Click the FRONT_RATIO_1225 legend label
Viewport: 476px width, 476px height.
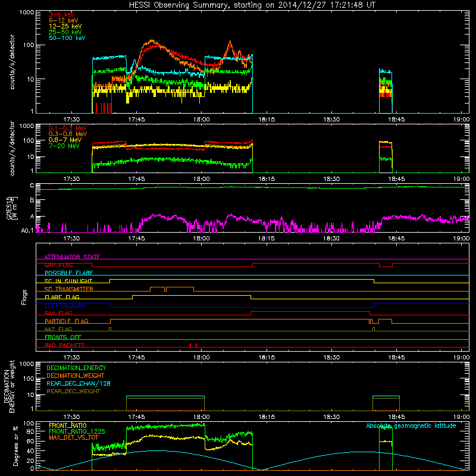pyautogui.click(x=77, y=431)
